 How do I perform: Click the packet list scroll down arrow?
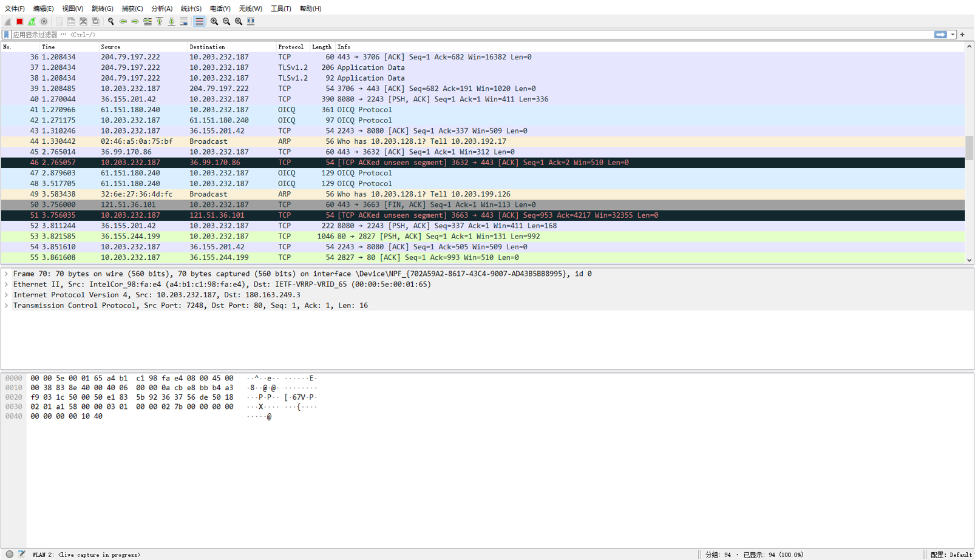970,260
